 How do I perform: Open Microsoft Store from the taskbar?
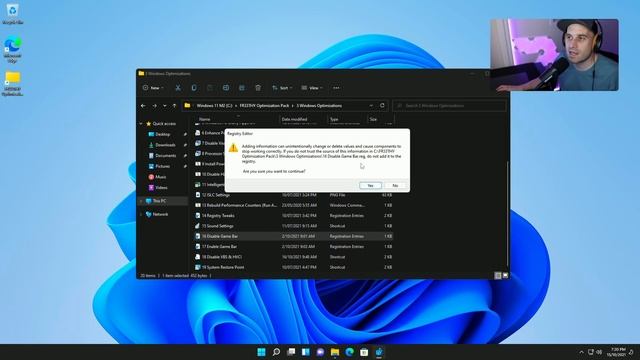point(364,352)
